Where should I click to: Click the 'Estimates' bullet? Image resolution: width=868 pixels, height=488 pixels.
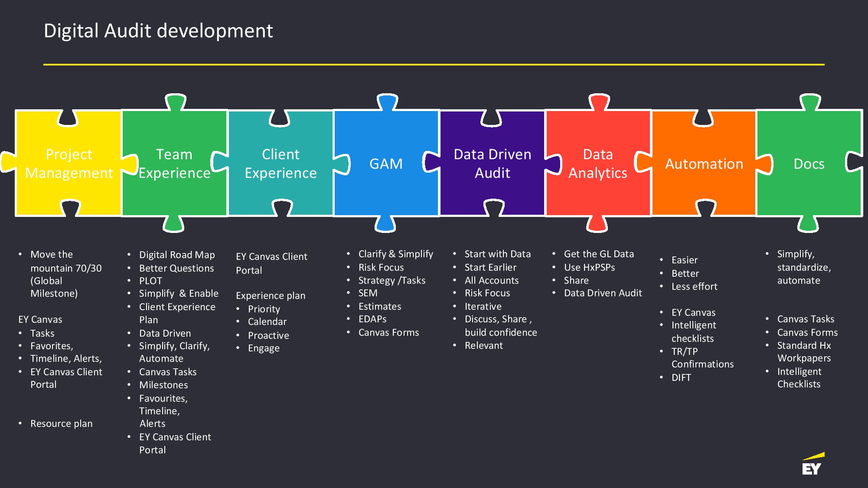coord(379,306)
